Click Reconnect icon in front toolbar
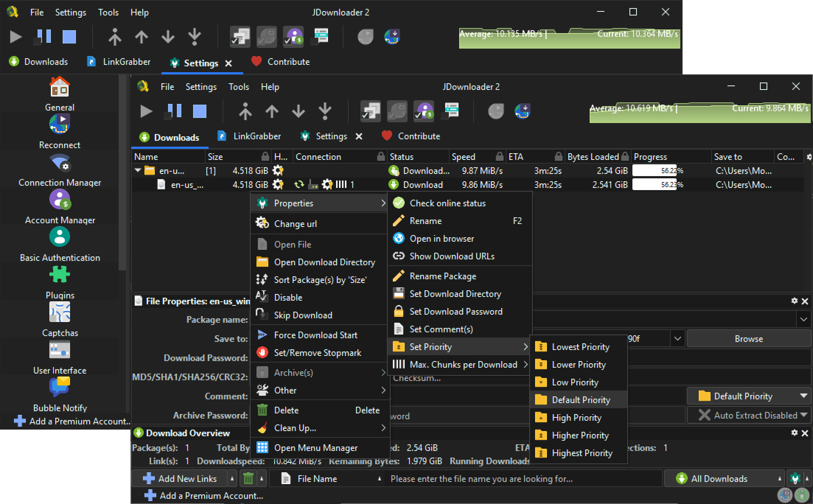This screenshot has height=504, width=813. click(x=496, y=111)
